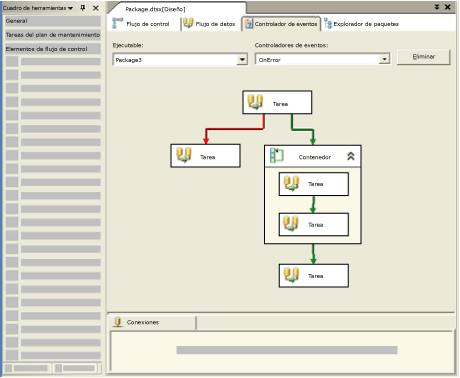Select the topmost Tarea node in the flow
The height and width of the screenshot is (378, 460).
click(277, 102)
